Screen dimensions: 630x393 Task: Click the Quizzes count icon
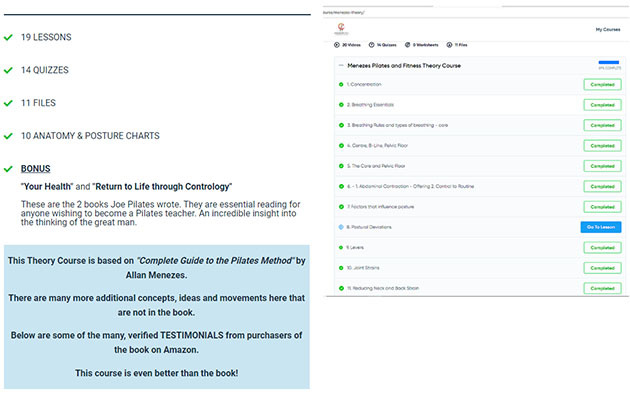tap(372, 45)
